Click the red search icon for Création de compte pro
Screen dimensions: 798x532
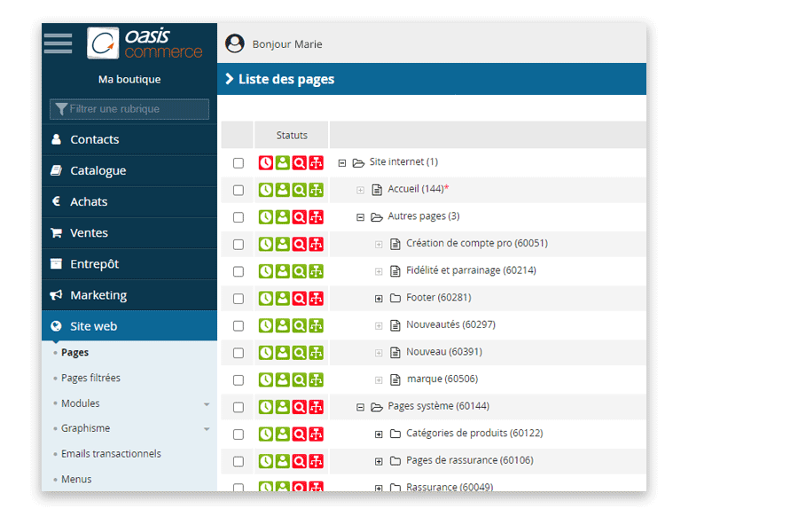click(x=300, y=245)
